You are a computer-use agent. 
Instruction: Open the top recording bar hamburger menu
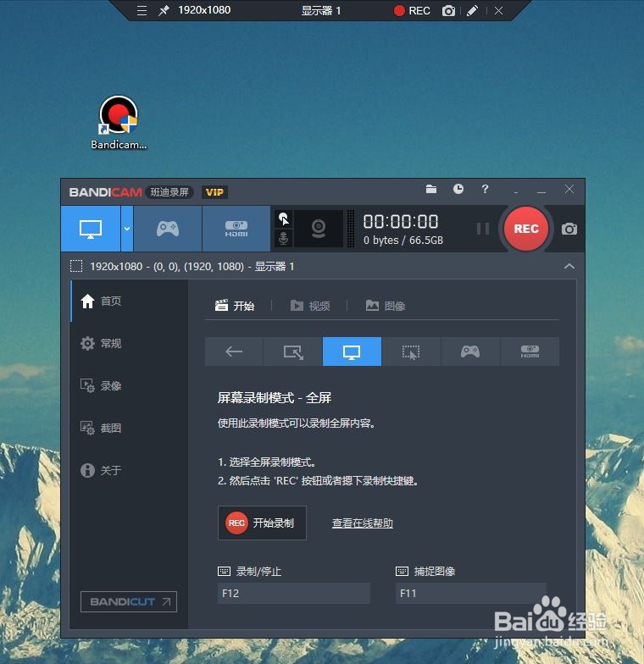pos(142,10)
